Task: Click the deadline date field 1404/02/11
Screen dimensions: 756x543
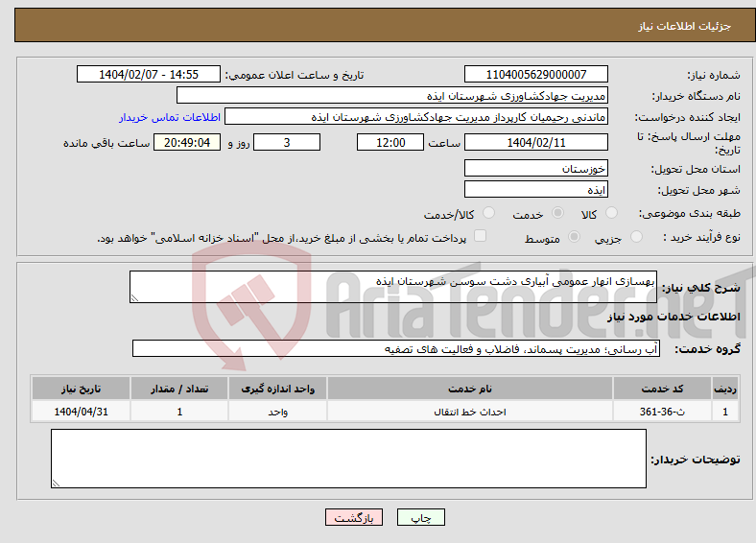Action: [535, 142]
